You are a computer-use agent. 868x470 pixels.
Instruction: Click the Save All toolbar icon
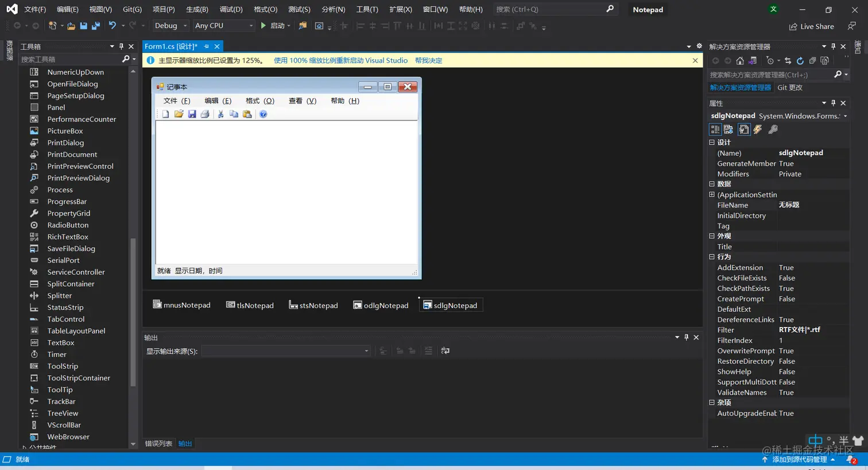coord(96,26)
